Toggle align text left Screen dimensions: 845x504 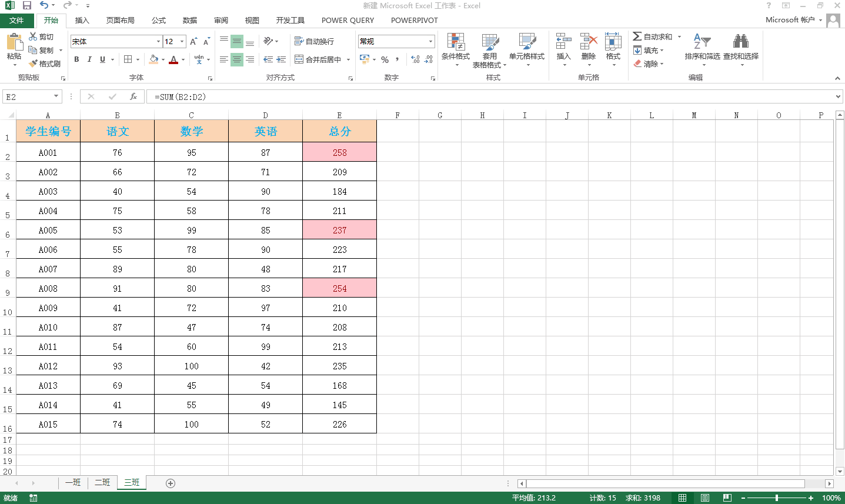point(223,59)
